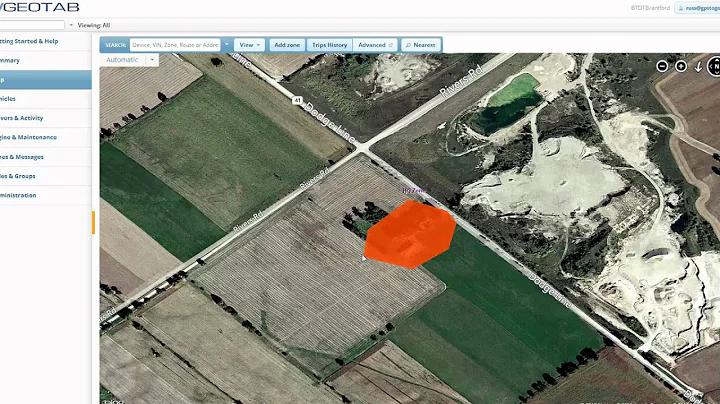Screen dimensions: 720x404
Task: Open Rules & Messages menu item
Action: pyautogui.click(x=45, y=157)
